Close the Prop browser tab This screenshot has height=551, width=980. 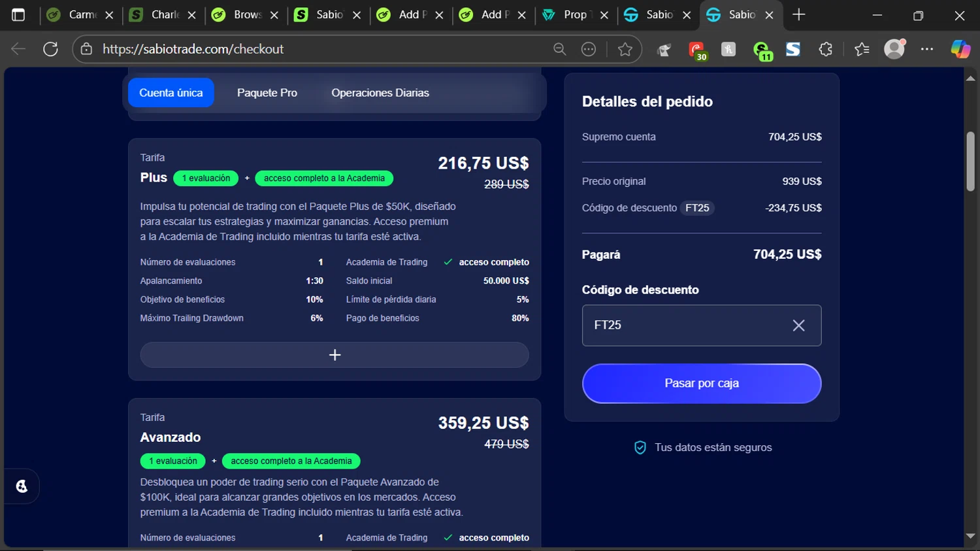604,15
